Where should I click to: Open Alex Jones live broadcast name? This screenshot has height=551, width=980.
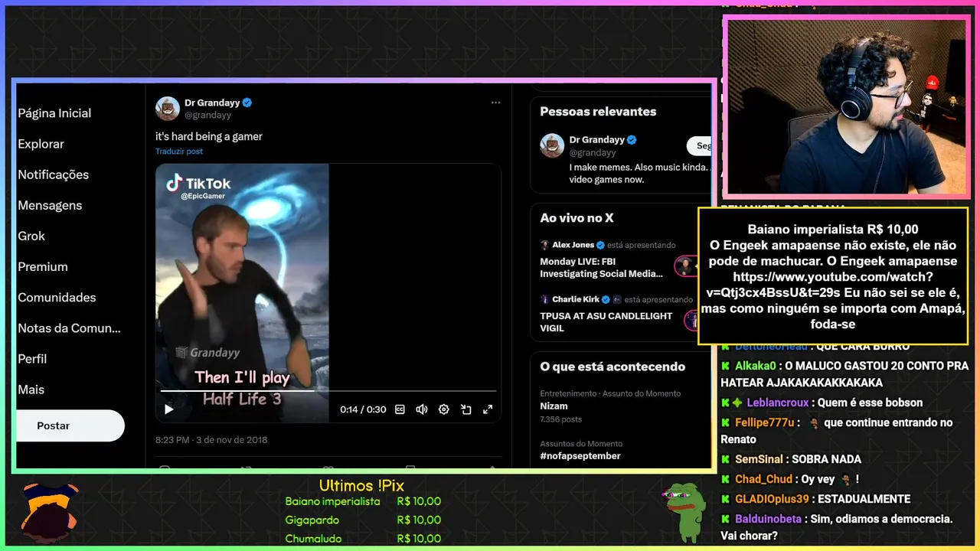pyautogui.click(x=573, y=245)
